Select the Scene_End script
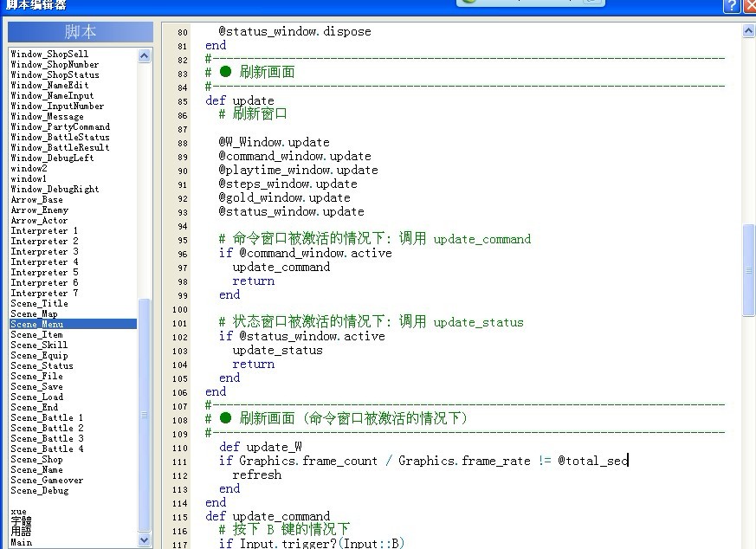The width and height of the screenshot is (756, 549). coord(35,407)
